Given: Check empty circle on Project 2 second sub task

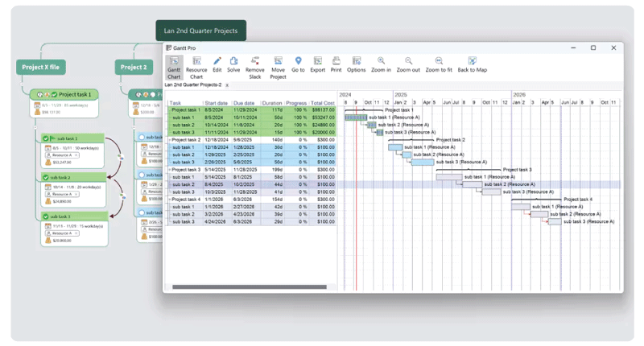Looking at the screenshot, I should tap(142, 175).
